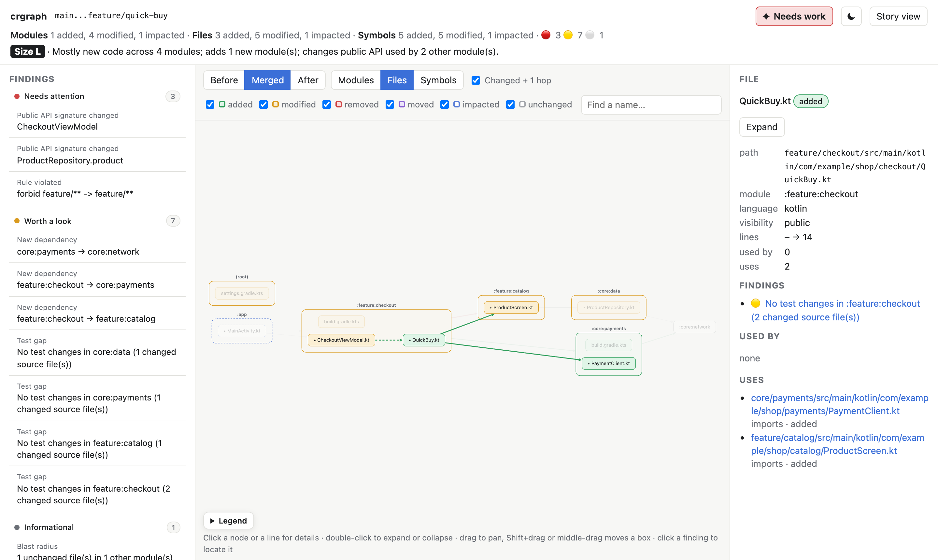This screenshot has width=938, height=560.
Task: Uncheck the added filter checkbox
Action: [x=210, y=105]
